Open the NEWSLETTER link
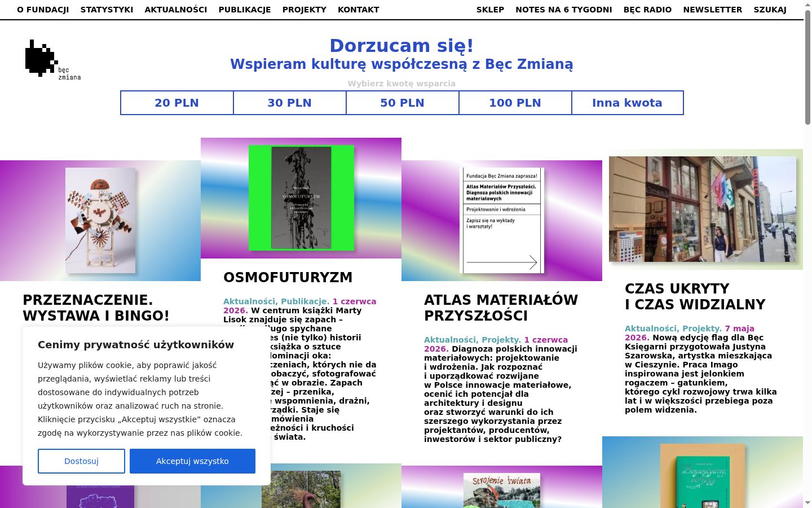 pyautogui.click(x=713, y=10)
